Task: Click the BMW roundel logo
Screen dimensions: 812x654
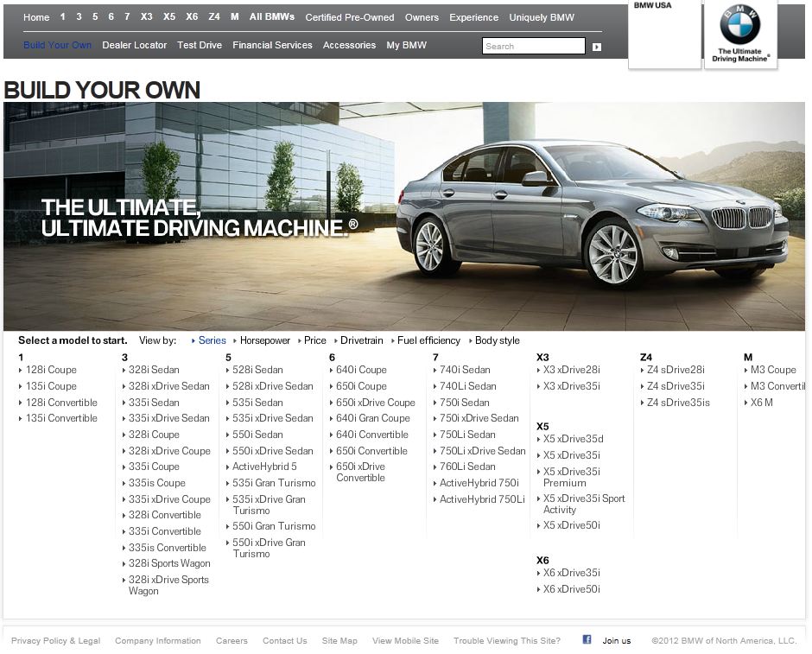Action: coord(739,25)
